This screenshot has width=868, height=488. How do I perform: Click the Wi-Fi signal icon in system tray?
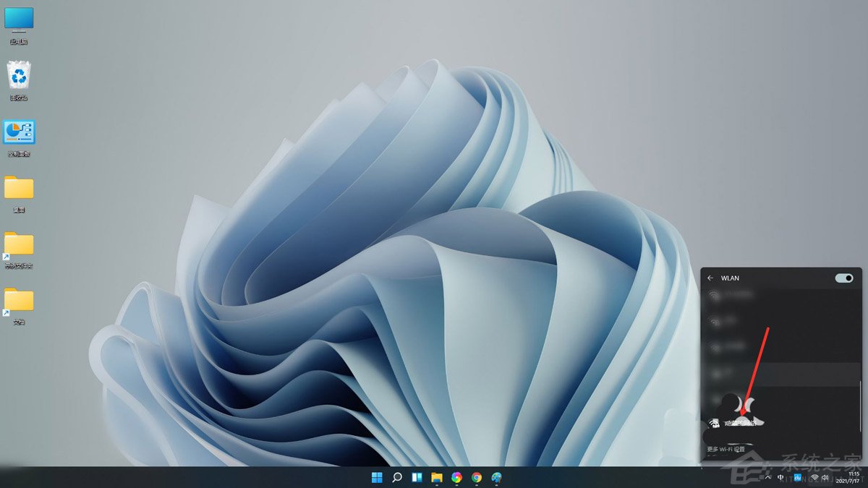(x=815, y=477)
